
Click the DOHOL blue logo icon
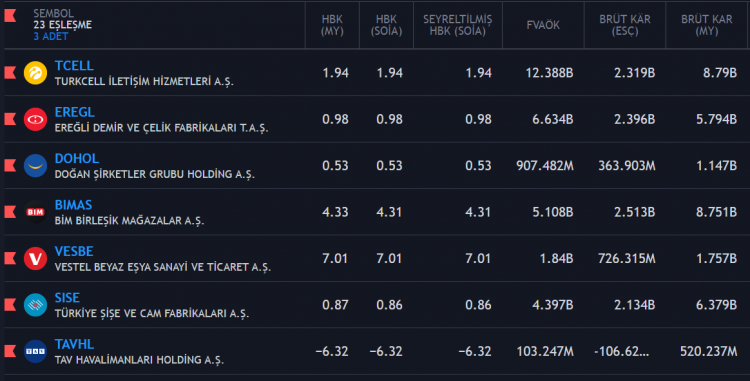(35, 165)
